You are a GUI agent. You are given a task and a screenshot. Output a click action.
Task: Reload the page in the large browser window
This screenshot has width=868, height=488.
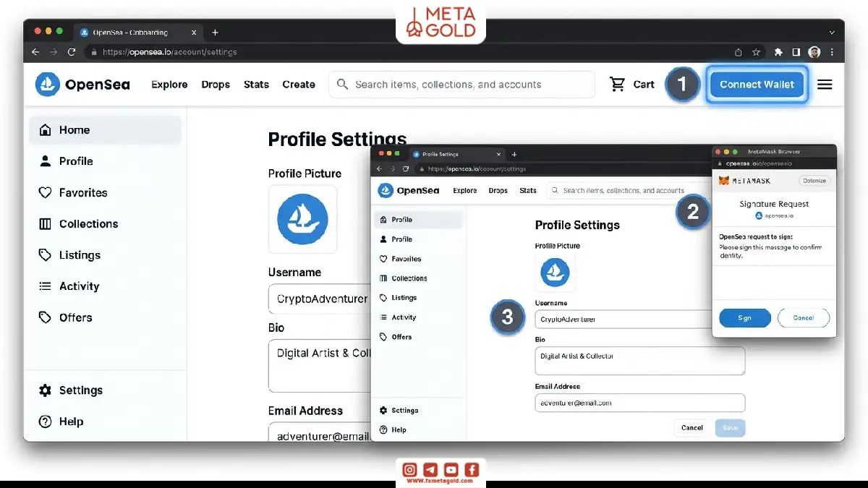tap(72, 52)
